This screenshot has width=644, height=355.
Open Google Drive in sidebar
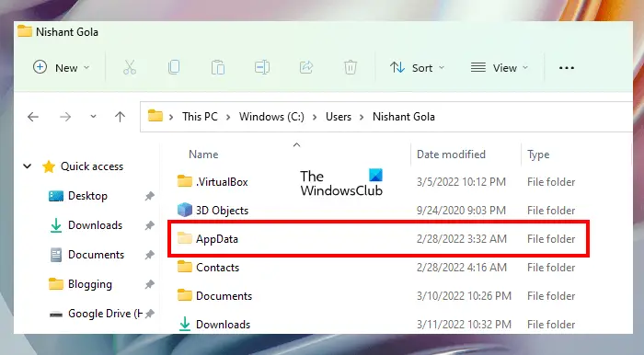(105, 314)
